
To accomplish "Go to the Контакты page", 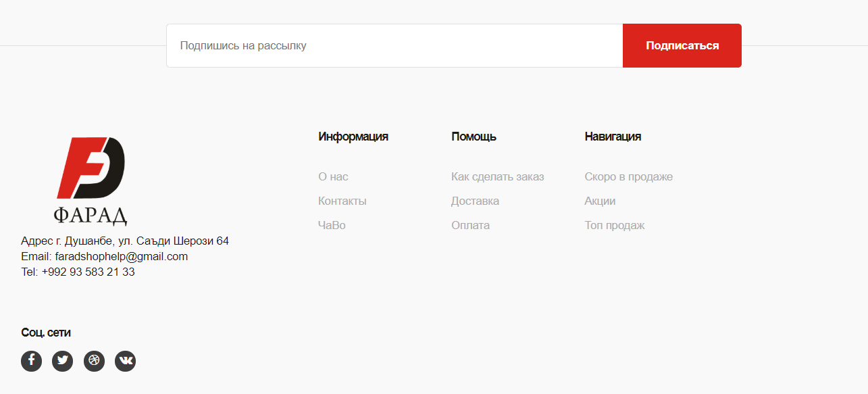I will (x=342, y=201).
